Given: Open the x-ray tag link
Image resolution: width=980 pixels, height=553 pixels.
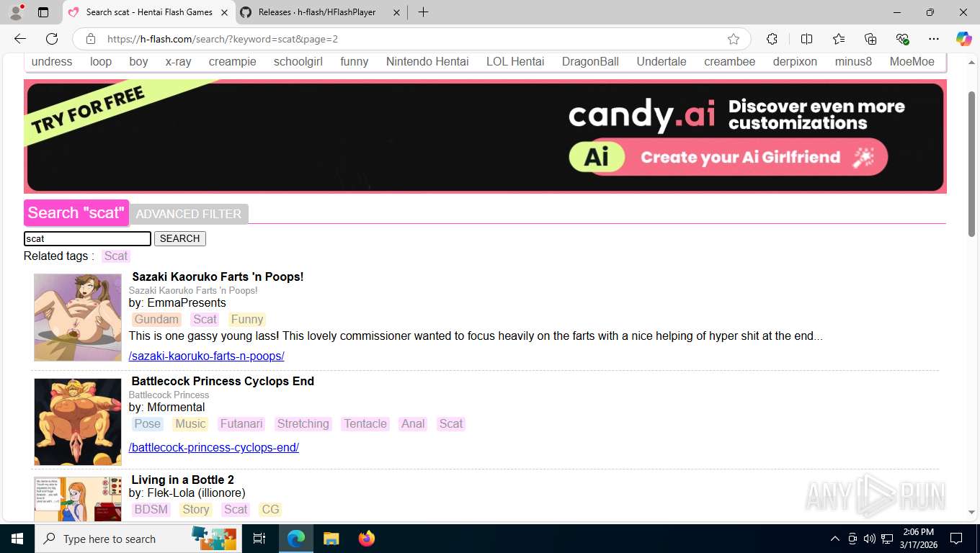Looking at the screenshot, I should click(178, 62).
